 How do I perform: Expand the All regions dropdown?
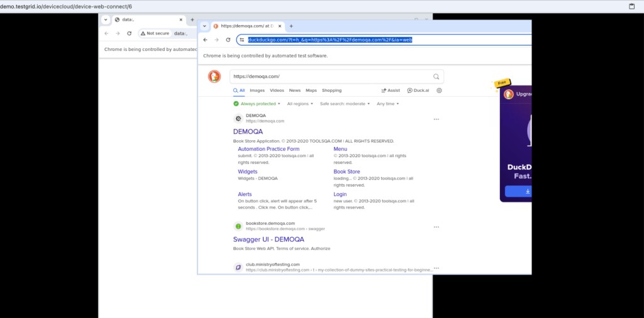click(300, 104)
